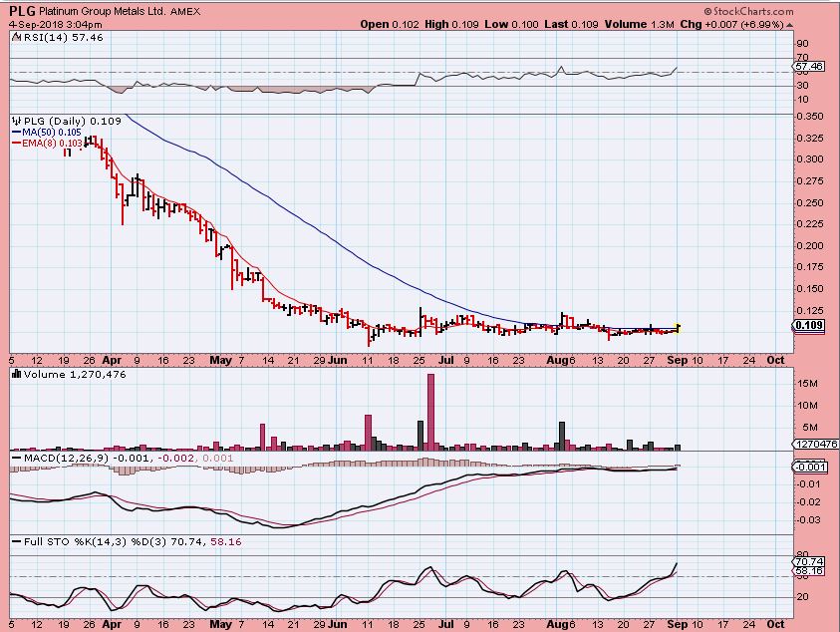The width and height of the screenshot is (840, 632).
Task: Click the AMEX exchange label
Action: 185,11
